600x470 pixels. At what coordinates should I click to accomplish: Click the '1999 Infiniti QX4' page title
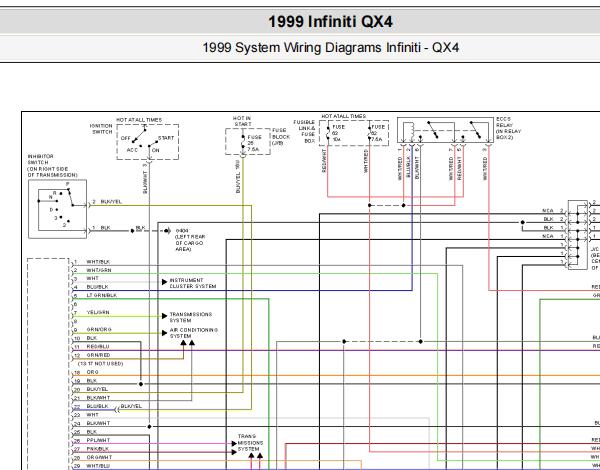click(x=330, y=21)
